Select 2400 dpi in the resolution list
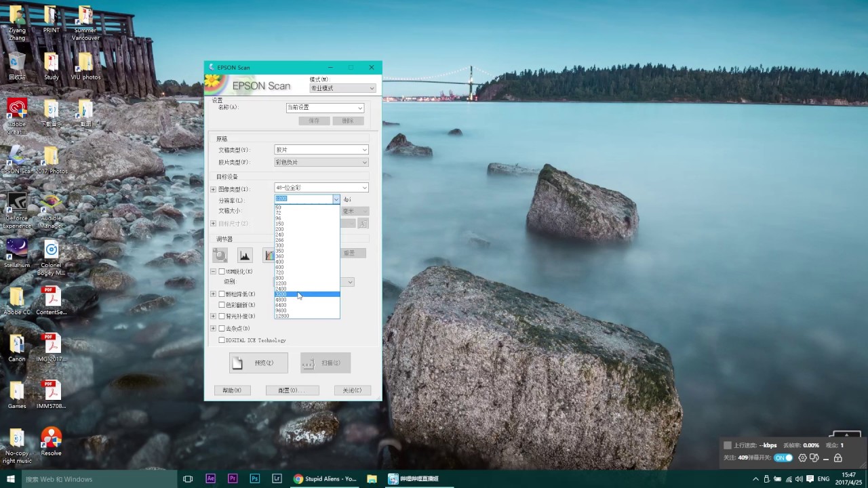868x488 pixels. [x=307, y=289]
